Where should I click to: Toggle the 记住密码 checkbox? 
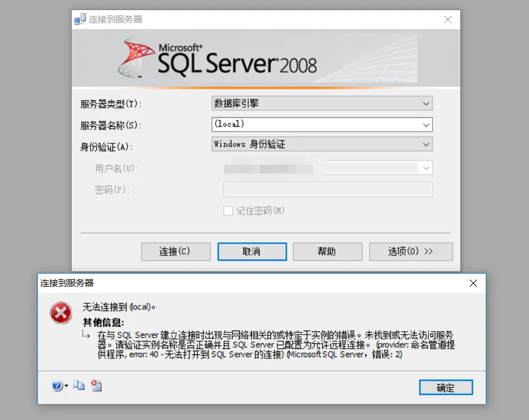228,211
